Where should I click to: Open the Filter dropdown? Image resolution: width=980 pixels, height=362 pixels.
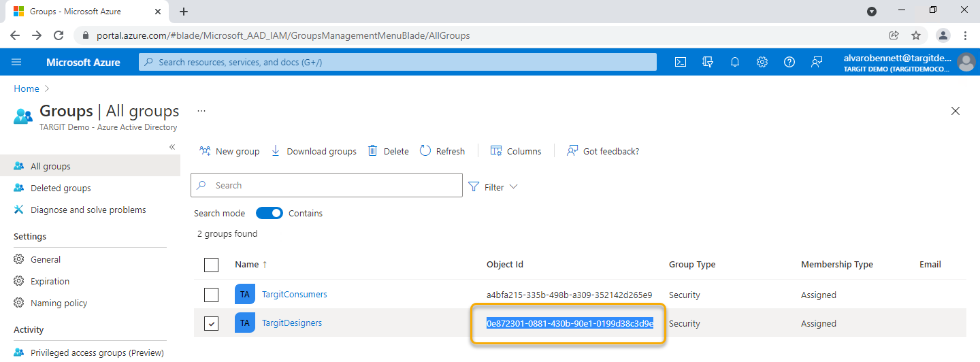coord(493,186)
